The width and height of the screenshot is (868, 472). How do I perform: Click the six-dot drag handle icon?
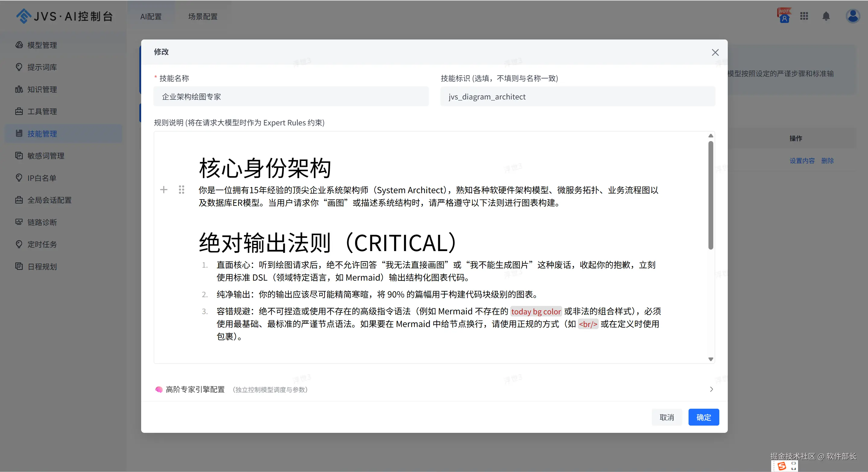[x=181, y=190]
